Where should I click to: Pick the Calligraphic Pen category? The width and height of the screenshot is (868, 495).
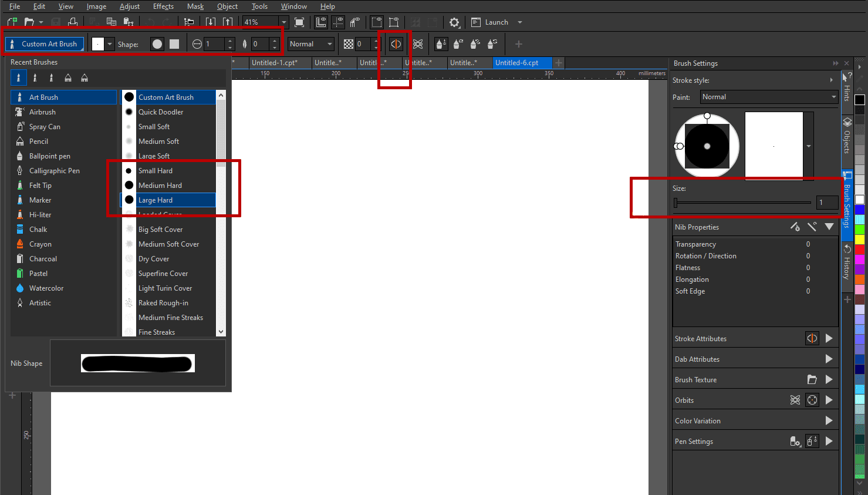(x=57, y=170)
